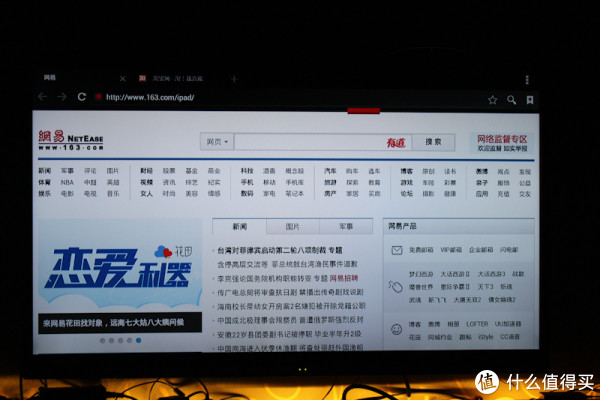Open the UU加速器 link
Viewport: 600px width, 400px height.
(x=508, y=324)
